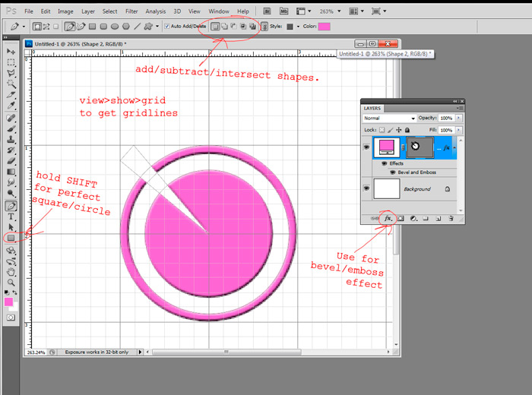Select the Type tool
Image resolution: width=532 pixels, height=395 pixels.
pyautogui.click(x=11, y=216)
